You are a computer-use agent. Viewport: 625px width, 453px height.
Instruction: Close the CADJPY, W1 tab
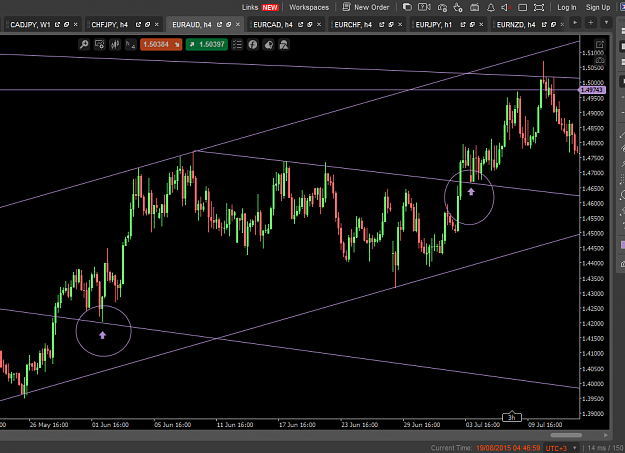pos(75,25)
